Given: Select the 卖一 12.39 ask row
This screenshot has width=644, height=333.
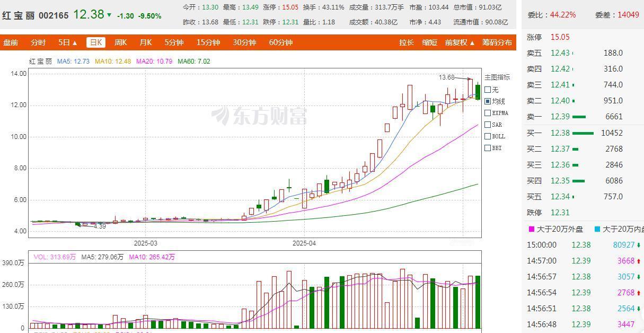Looking at the screenshot, I should [582, 117].
